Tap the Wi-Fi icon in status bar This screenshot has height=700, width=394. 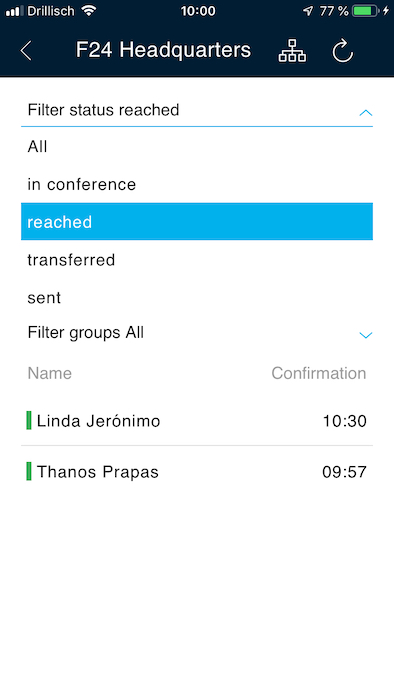coord(89,11)
